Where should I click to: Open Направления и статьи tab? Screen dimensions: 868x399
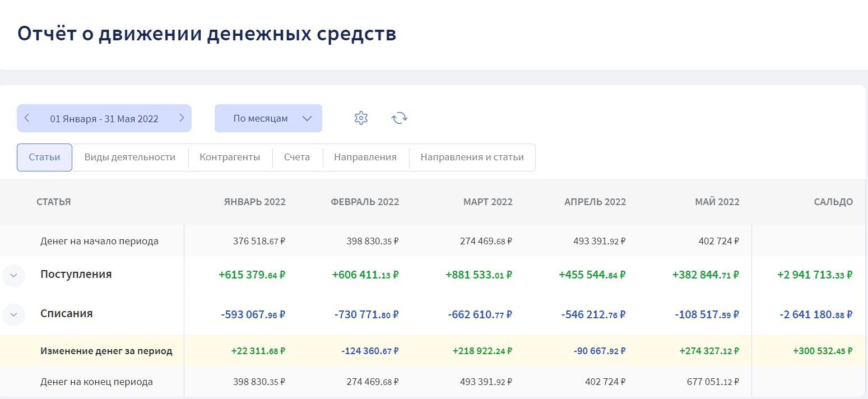point(472,157)
